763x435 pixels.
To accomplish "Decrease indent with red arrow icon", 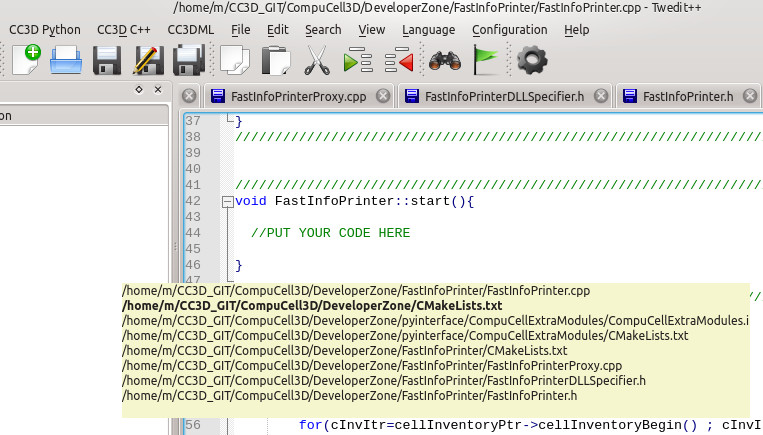I will point(398,61).
